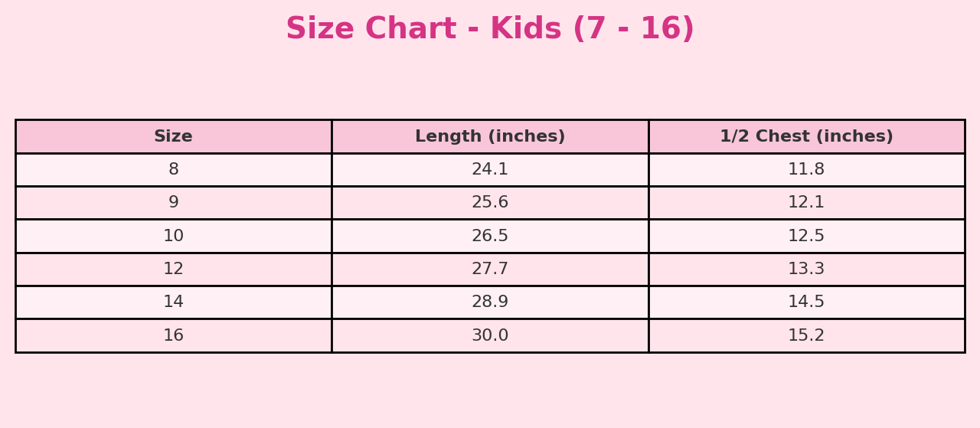Select the Length (inches) column header
980x428 pixels.
click(490, 137)
